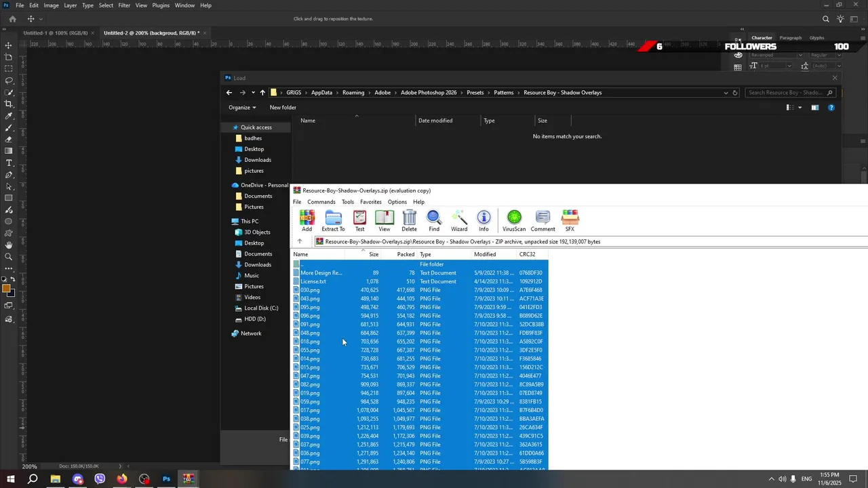The image size is (868, 488).
Task: Select the Hand tool
Action: [9, 245]
